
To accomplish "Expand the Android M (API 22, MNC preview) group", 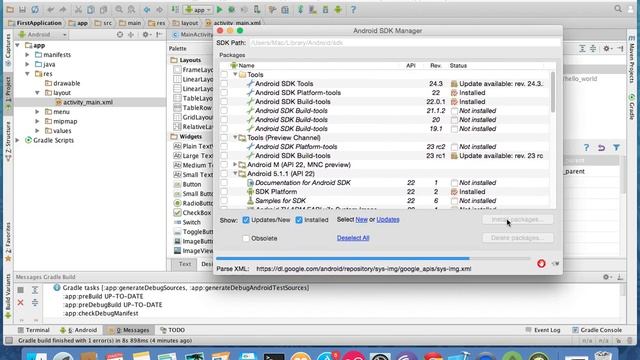I will click(x=236, y=164).
